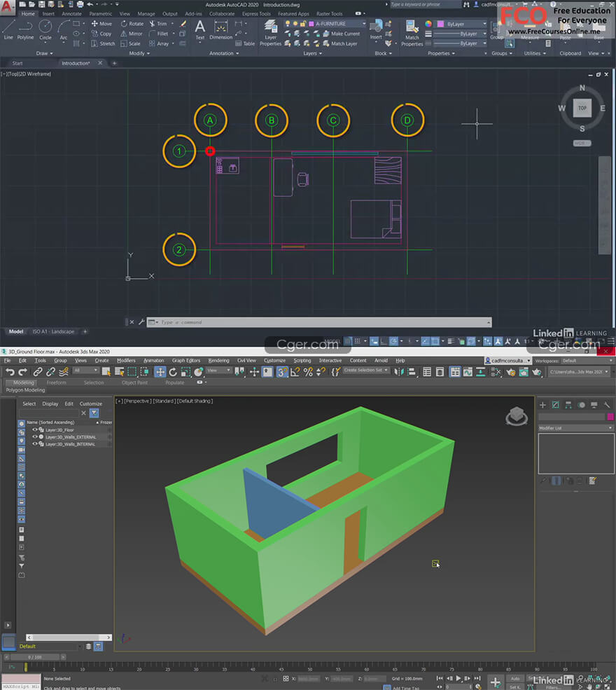Click Customize wrench beside AutoCAD command line
Viewport: 616px width, 690px height.
coord(141,322)
